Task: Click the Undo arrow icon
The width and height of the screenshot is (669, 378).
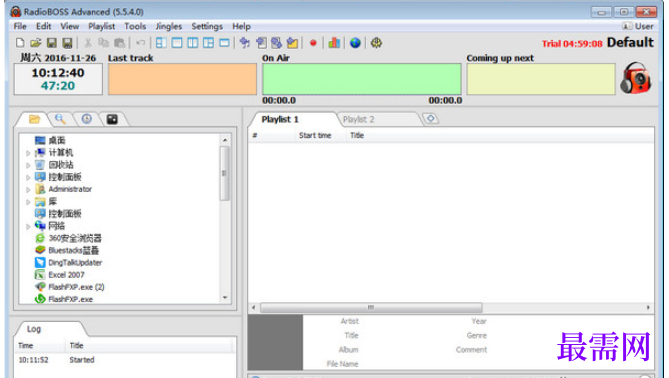Action: (x=140, y=43)
